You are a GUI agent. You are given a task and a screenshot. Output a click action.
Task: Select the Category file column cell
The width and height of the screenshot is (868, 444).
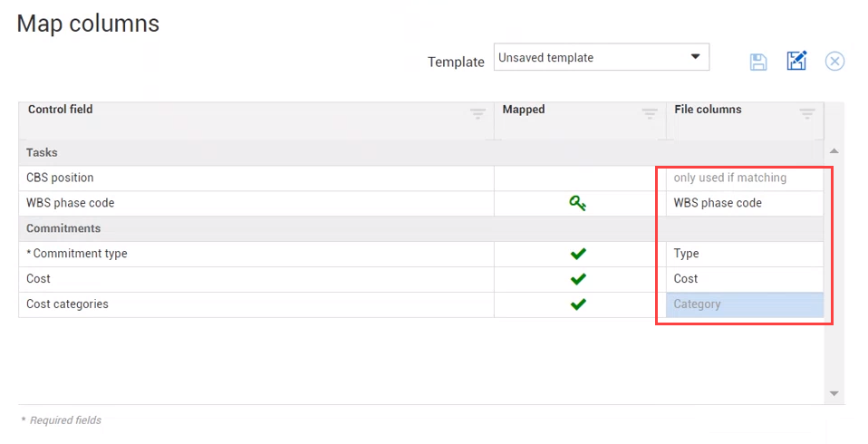pyautogui.click(x=745, y=304)
